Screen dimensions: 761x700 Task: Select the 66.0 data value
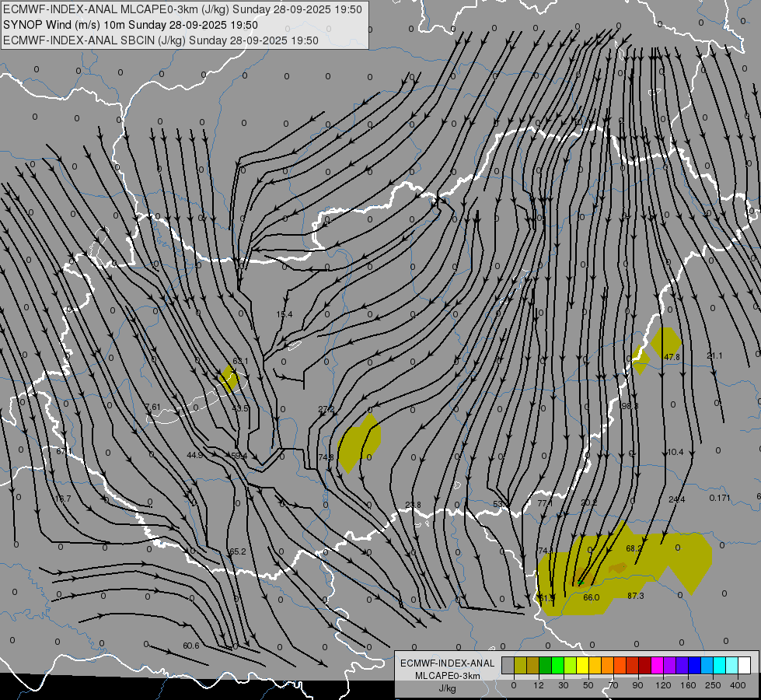pos(591,597)
